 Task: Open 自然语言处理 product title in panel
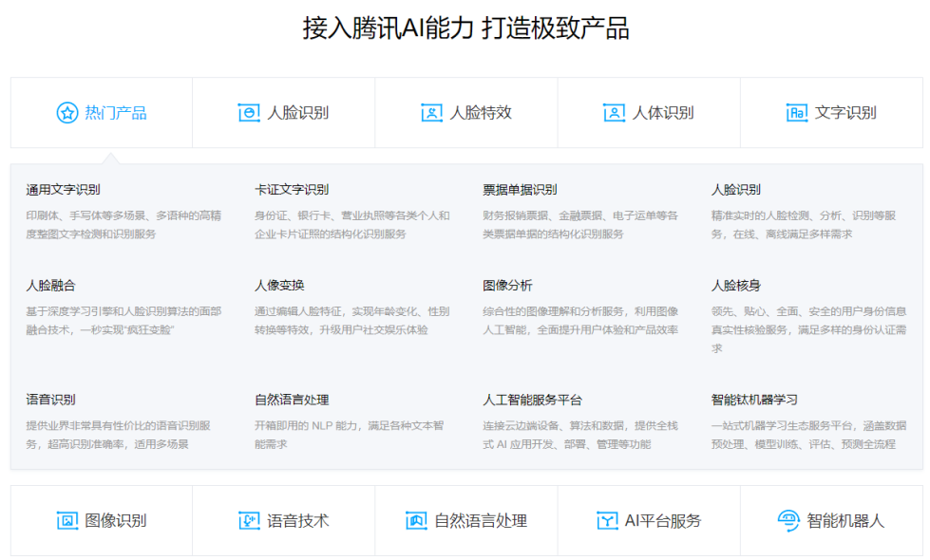292,400
